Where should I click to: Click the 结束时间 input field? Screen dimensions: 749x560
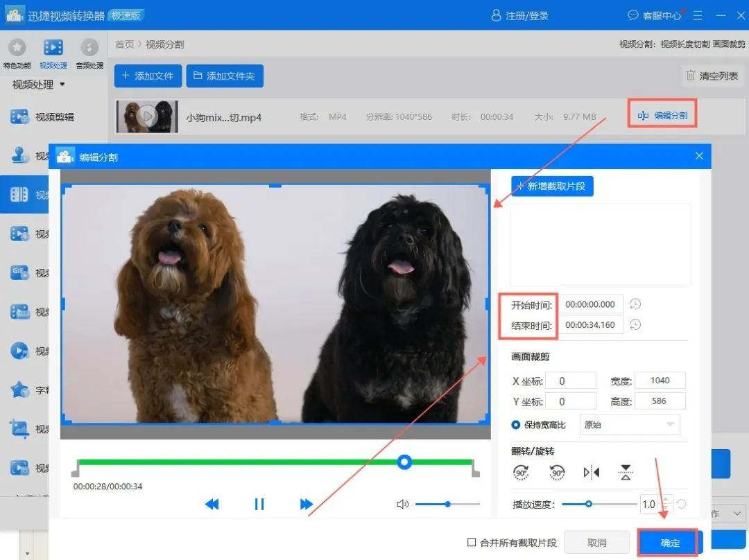click(x=590, y=324)
